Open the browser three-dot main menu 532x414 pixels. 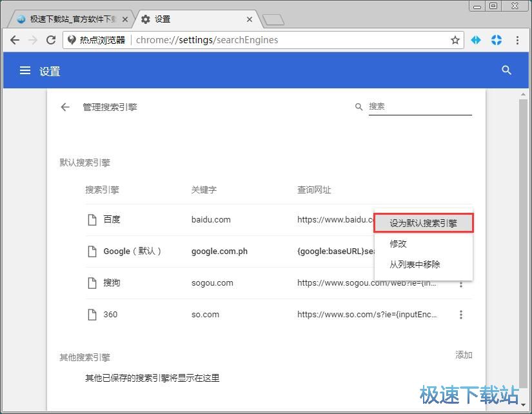pyautogui.click(x=517, y=40)
